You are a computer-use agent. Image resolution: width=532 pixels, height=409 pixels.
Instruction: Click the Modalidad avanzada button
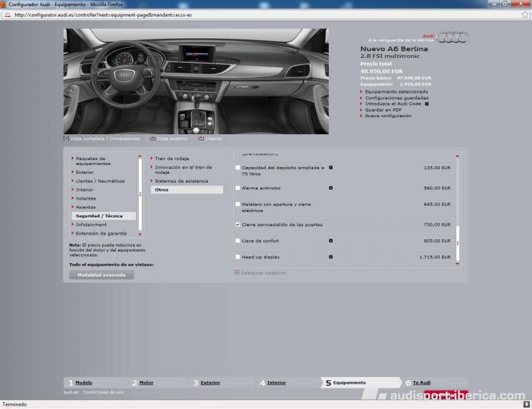coord(102,275)
